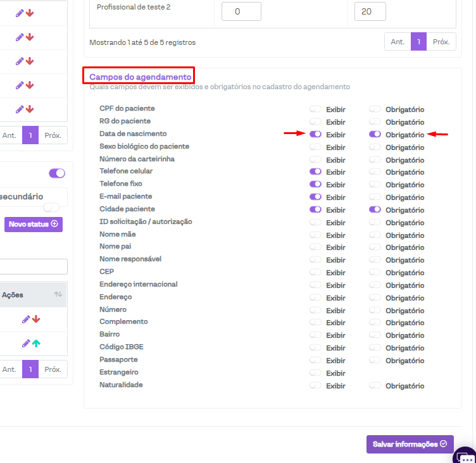
Task: Disable Exibir toggle for Data de nascimento
Action: pyautogui.click(x=315, y=134)
